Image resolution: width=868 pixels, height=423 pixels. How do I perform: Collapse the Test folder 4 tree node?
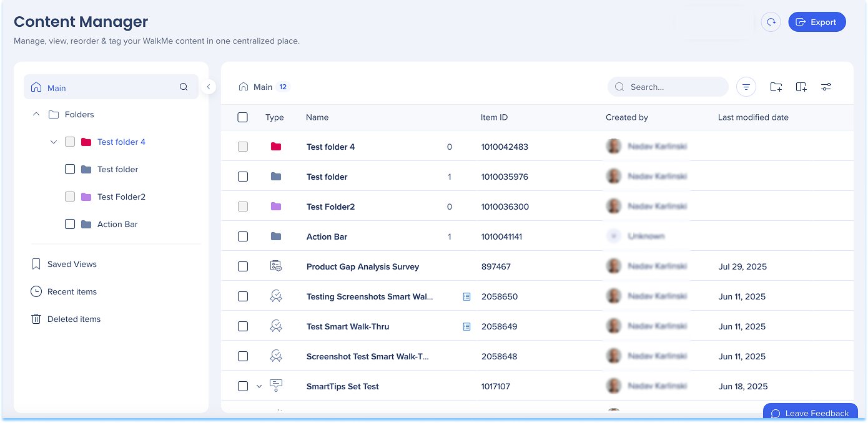click(54, 142)
